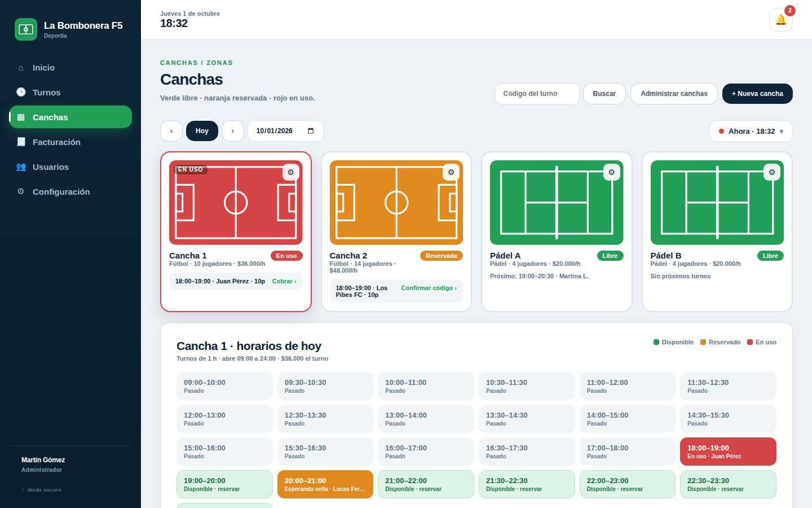Jump to today with Hoy button

[x=202, y=131]
